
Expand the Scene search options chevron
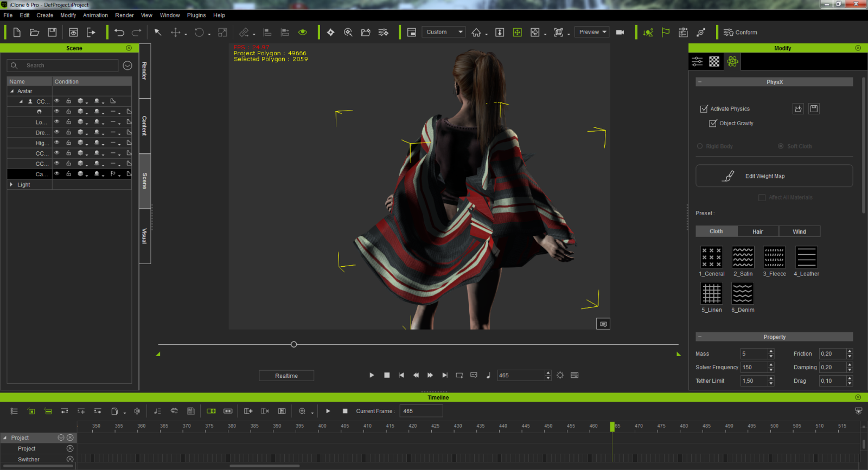pos(127,66)
